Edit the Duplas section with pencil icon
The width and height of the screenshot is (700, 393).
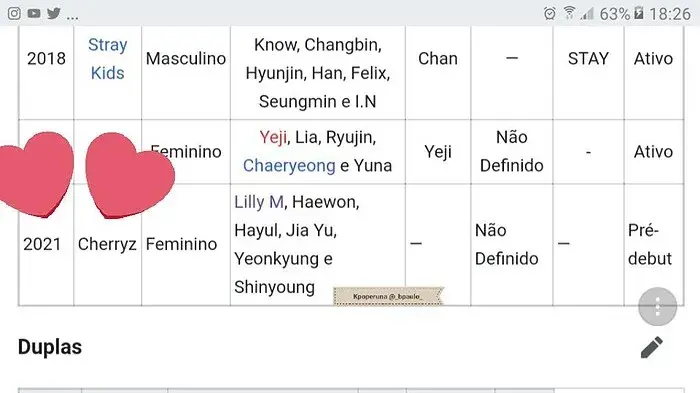click(x=652, y=347)
